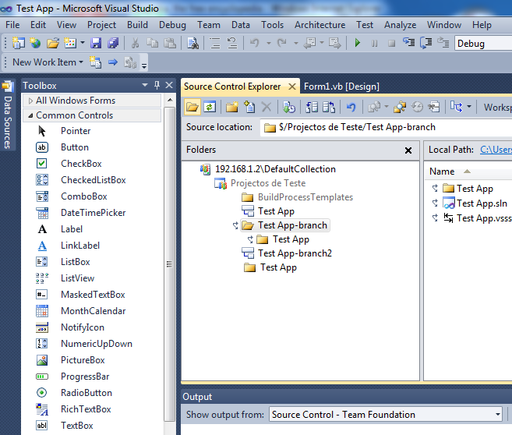Click the Undo Pending Changes blue arrow icon
The image size is (512, 435).
351,107
